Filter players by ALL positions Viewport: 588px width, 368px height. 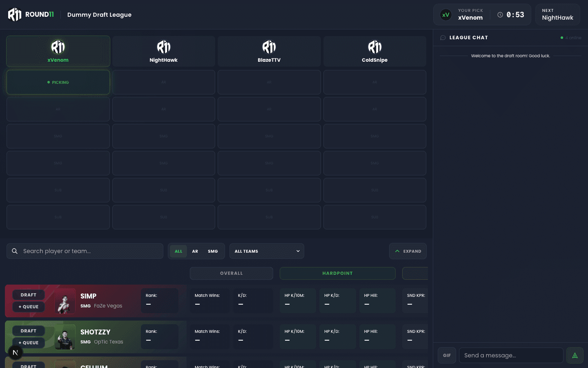[x=178, y=251]
